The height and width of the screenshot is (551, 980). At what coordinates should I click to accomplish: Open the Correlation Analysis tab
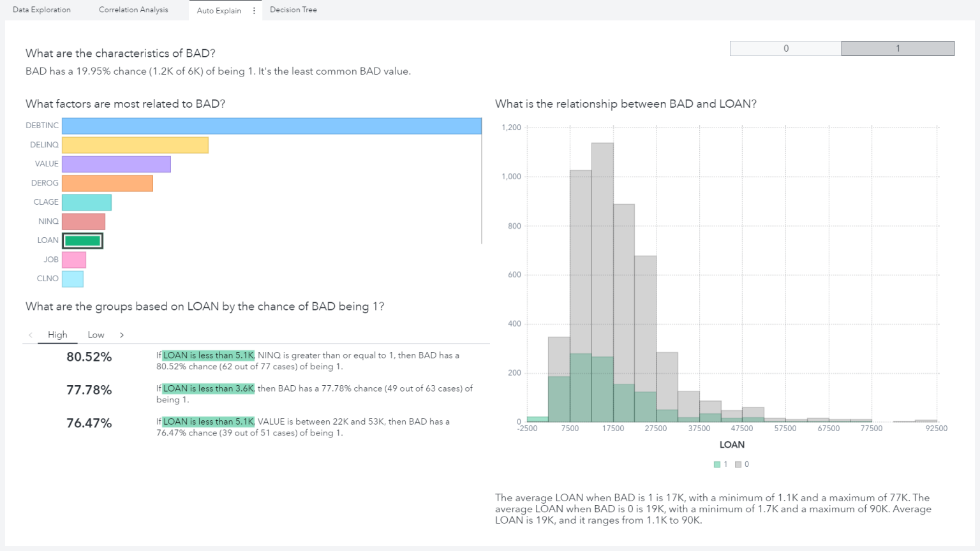tap(133, 10)
